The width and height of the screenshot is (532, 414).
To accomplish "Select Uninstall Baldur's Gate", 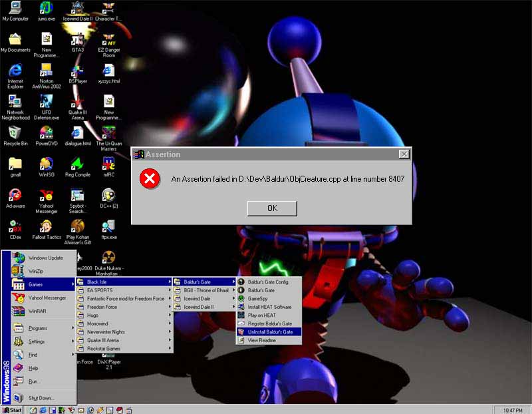I will tap(269, 332).
